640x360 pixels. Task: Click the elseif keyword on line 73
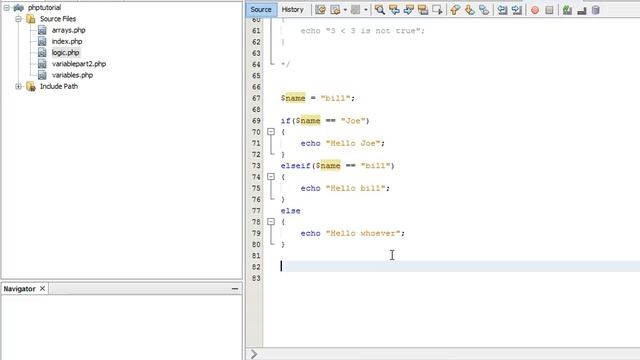tap(296, 166)
